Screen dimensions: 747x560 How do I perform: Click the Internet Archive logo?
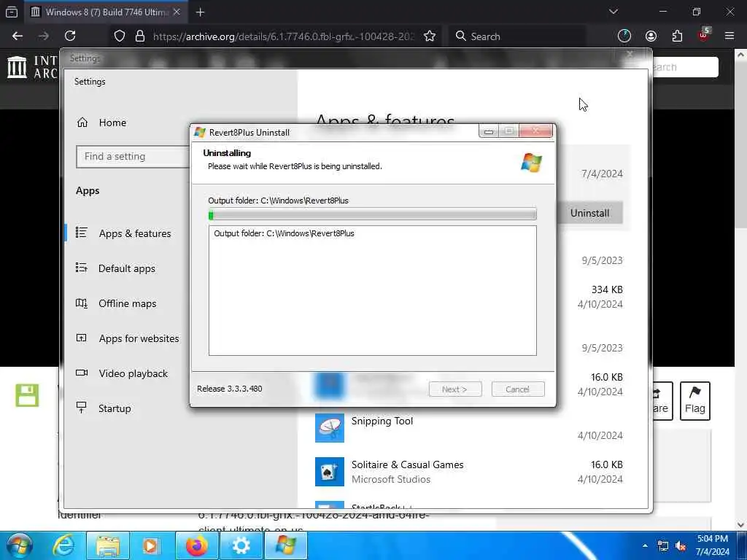(x=31, y=67)
